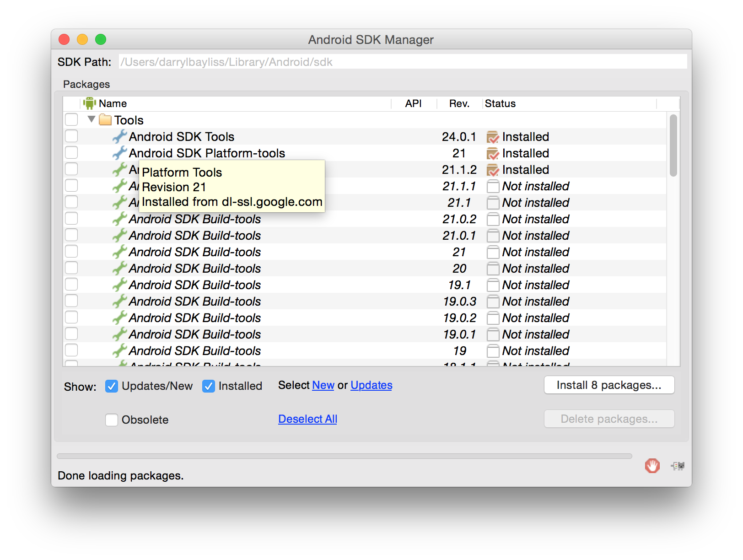Click the 'Done loading packages.' status text
Viewport: 743px width, 560px height.
coord(120,476)
